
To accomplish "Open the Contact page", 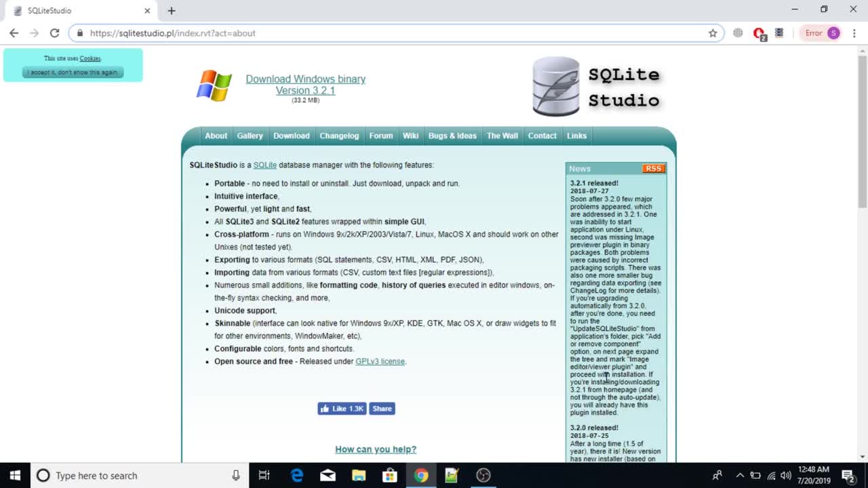I will 542,136.
